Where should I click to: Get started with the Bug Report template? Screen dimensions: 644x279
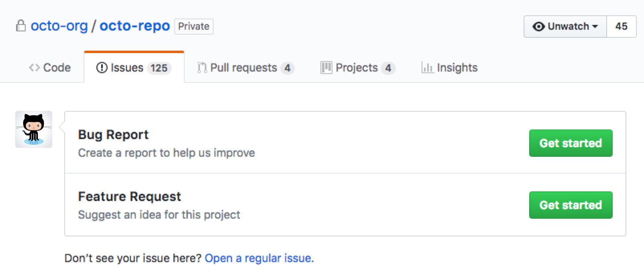pos(571,143)
